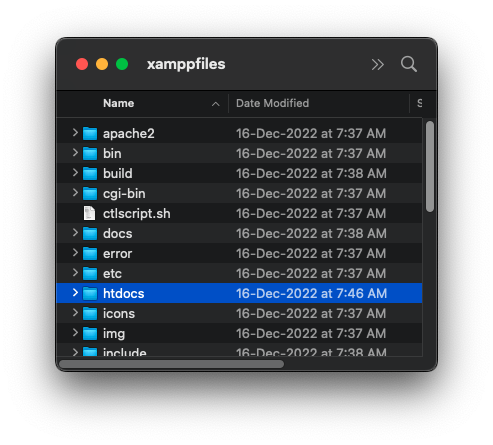Select the error row name

118,254
